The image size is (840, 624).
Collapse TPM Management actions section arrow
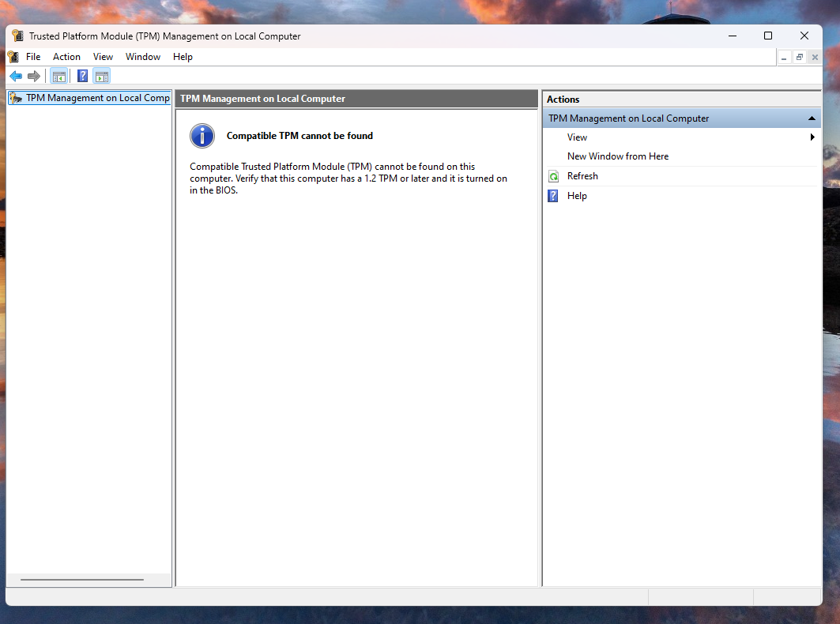[x=812, y=118]
